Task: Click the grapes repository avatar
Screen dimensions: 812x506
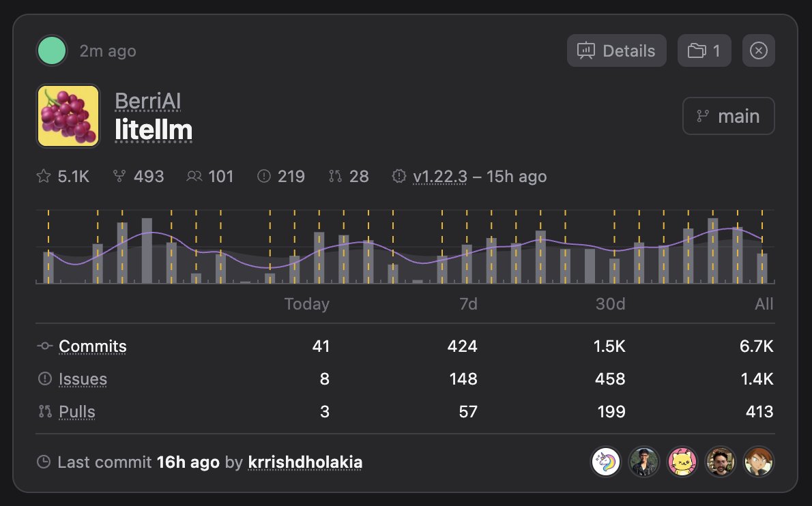Action: point(68,116)
